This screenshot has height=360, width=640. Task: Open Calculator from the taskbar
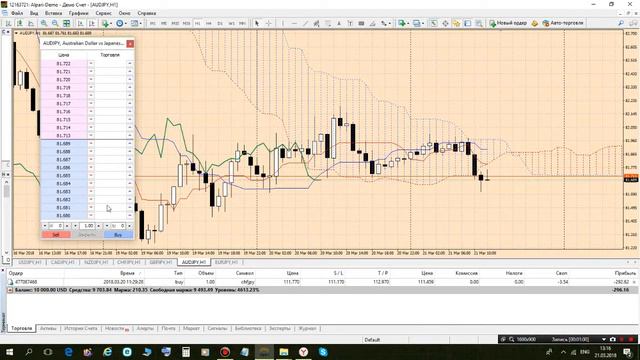(x=186, y=352)
